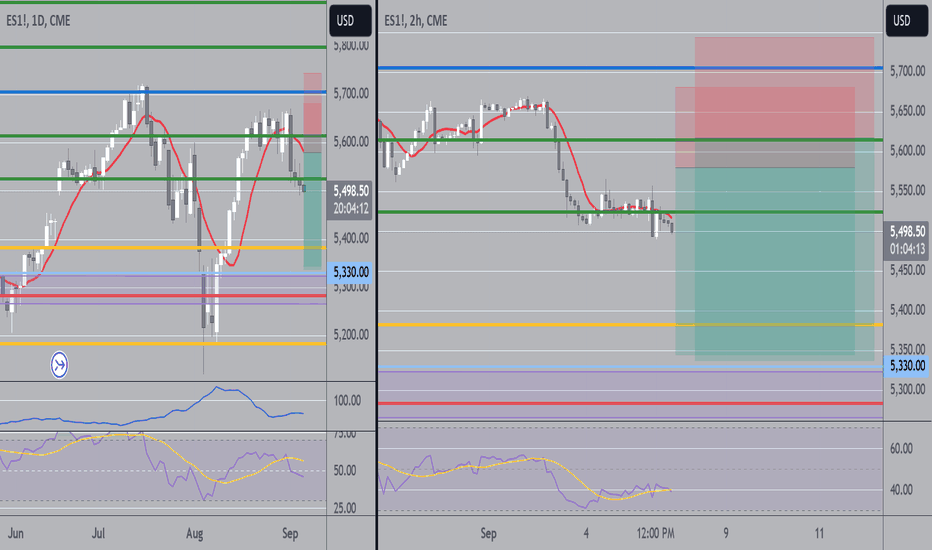Click the 5,650.00 axis value on 2h chart

pyautogui.click(x=908, y=111)
